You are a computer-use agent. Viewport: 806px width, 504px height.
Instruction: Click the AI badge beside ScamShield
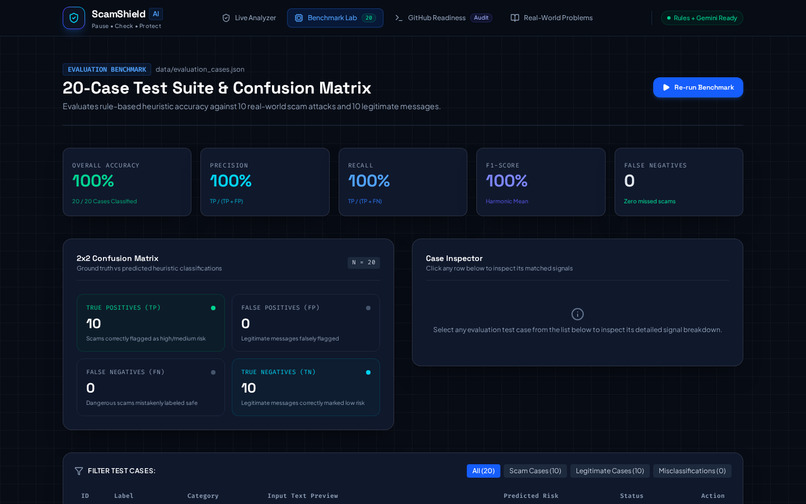[156, 14]
